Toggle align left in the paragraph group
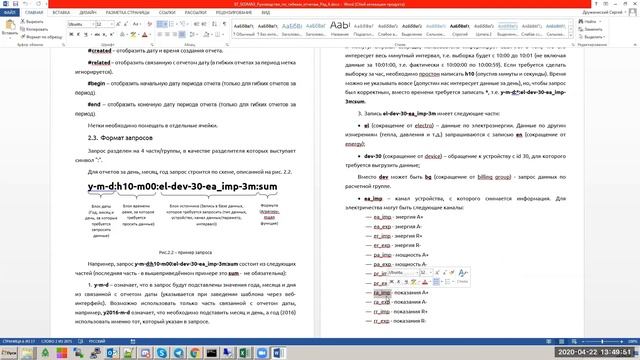The height and width of the screenshot is (360, 640). point(160,35)
